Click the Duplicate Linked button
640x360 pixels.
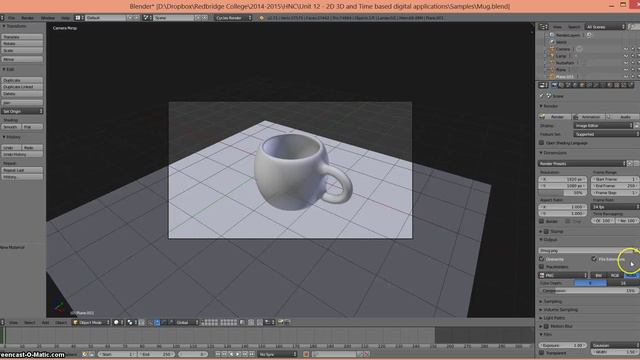pyautogui.click(x=22, y=87)
